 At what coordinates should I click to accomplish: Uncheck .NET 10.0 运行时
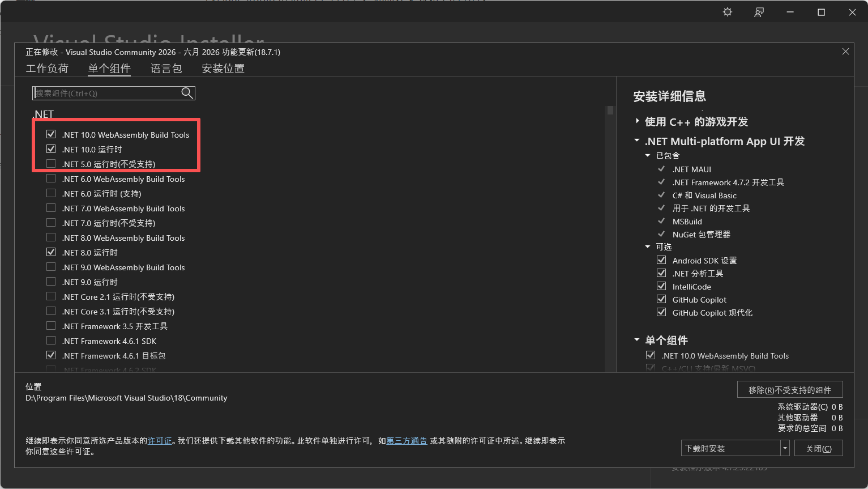click(x=51, y=149)
